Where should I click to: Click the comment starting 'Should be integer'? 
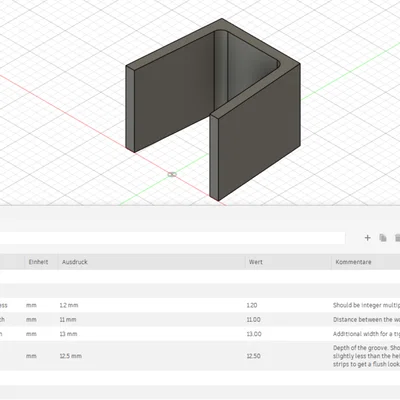pyautogui.click(x=366, y=305)
